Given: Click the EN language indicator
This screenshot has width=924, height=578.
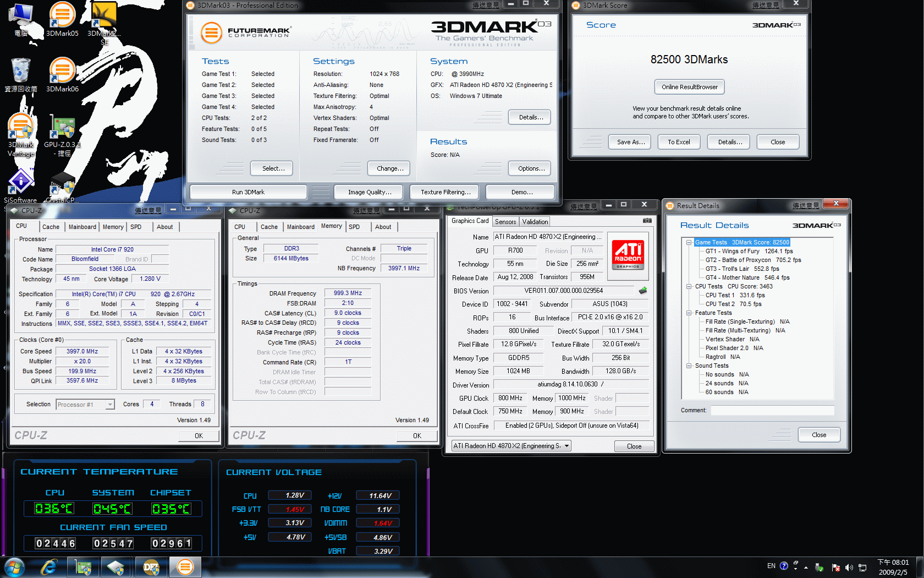Looking at the screenshot, I should tap(771, 566).
